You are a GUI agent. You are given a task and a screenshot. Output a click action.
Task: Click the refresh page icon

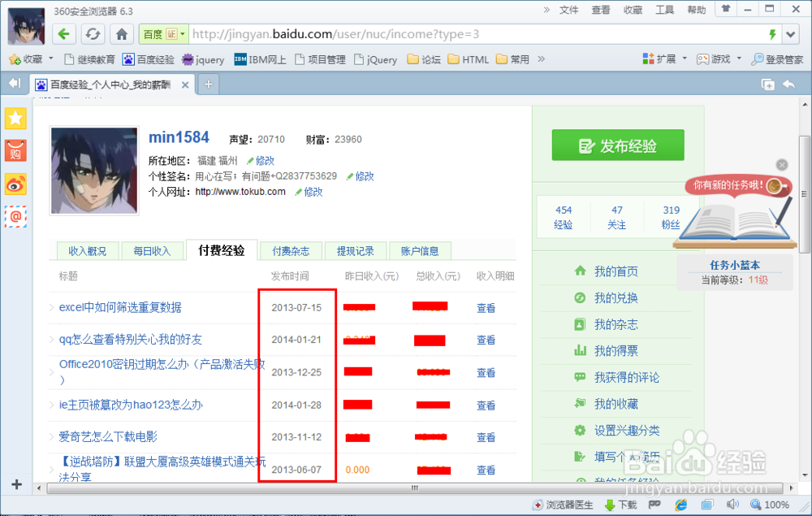click(x=93, y=34)
